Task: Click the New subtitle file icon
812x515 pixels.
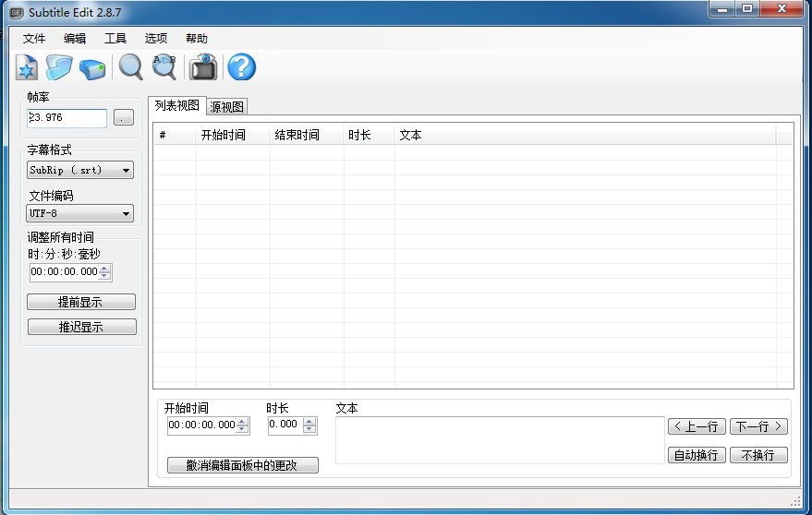Action: 27,68
